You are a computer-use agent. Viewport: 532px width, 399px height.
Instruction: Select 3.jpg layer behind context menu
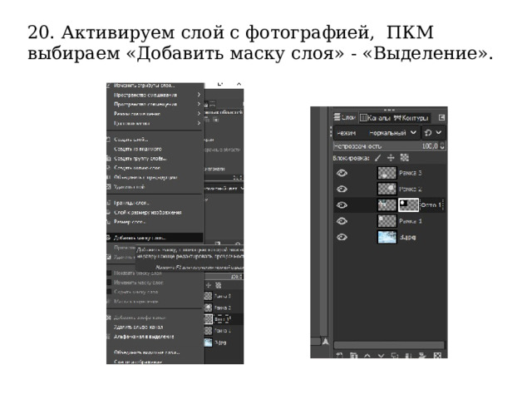(x=224, y=342)
